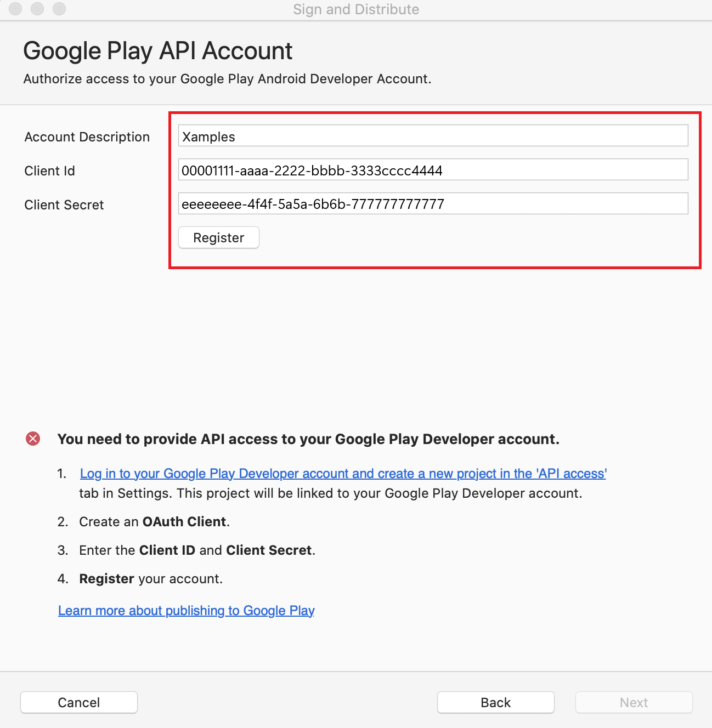
Task: Click the Account Description field containing Xamples
Action: [432, 136]
